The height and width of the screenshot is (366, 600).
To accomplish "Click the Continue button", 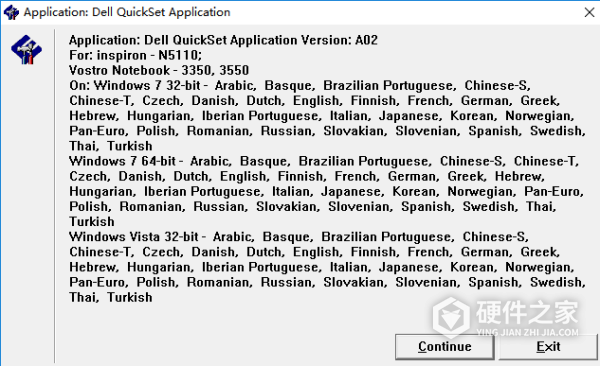I will coord(444,347).
